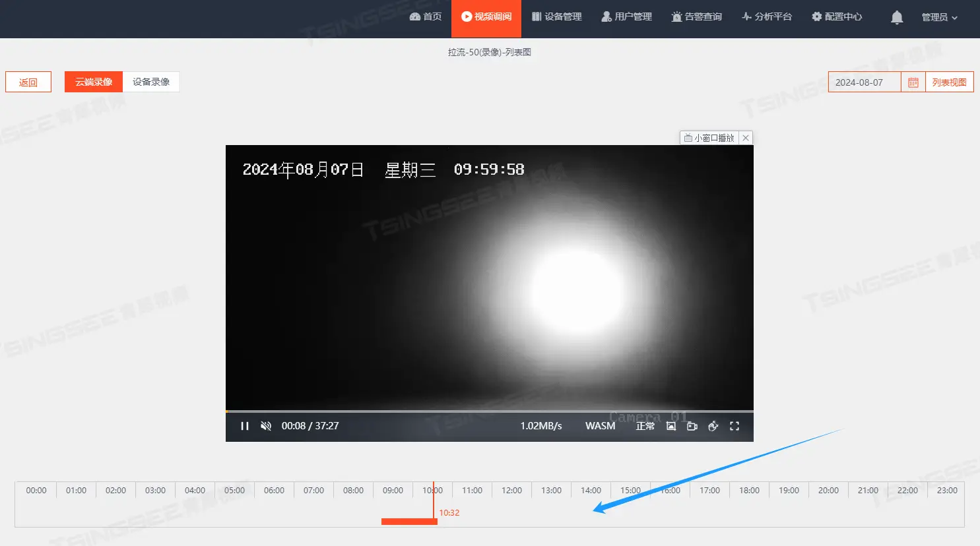Jump to 14:00 on the timeline
Screen dimensions: 980x546
[591, 491]
